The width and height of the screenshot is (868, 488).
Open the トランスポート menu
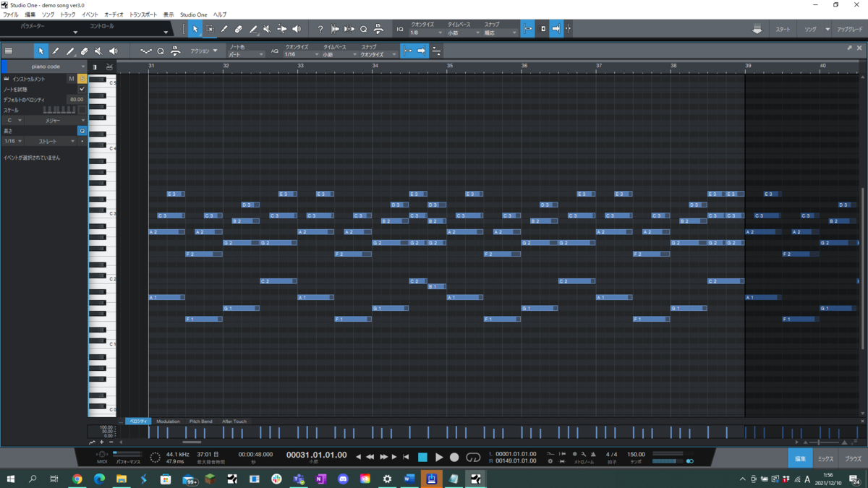pyautogui.click(x=142, y=14)
